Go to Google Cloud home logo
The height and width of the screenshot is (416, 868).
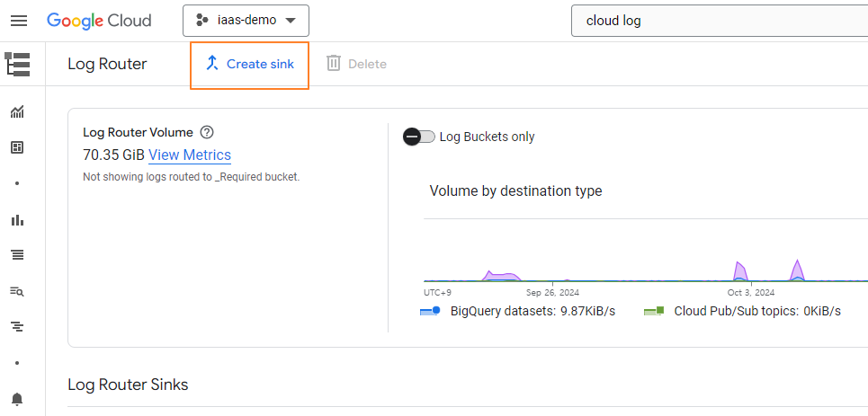tap(99, 21)
